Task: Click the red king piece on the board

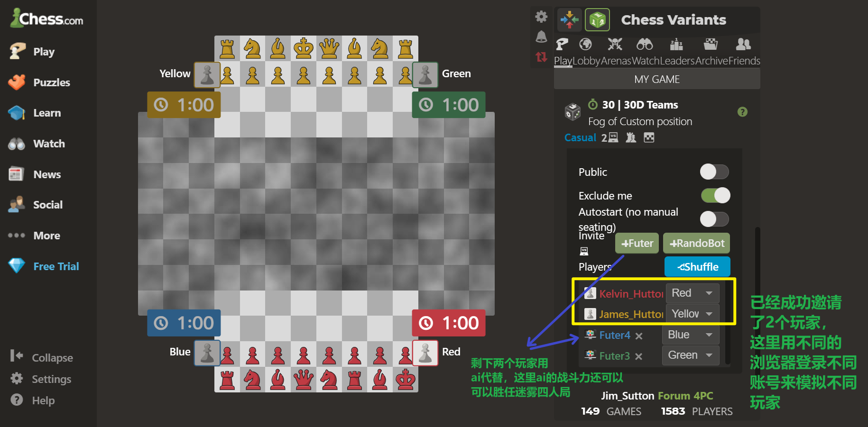Action: (406, 380)
